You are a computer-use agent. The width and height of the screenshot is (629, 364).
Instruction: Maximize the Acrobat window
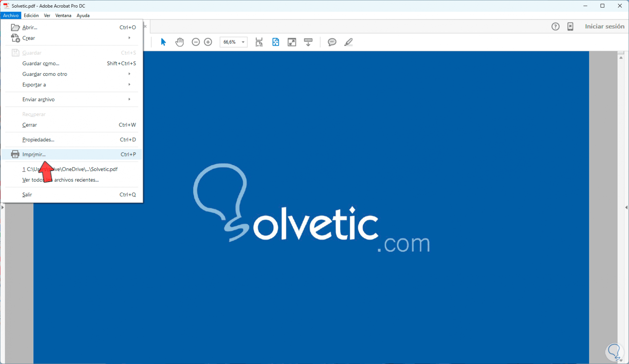tap(602, 6)
